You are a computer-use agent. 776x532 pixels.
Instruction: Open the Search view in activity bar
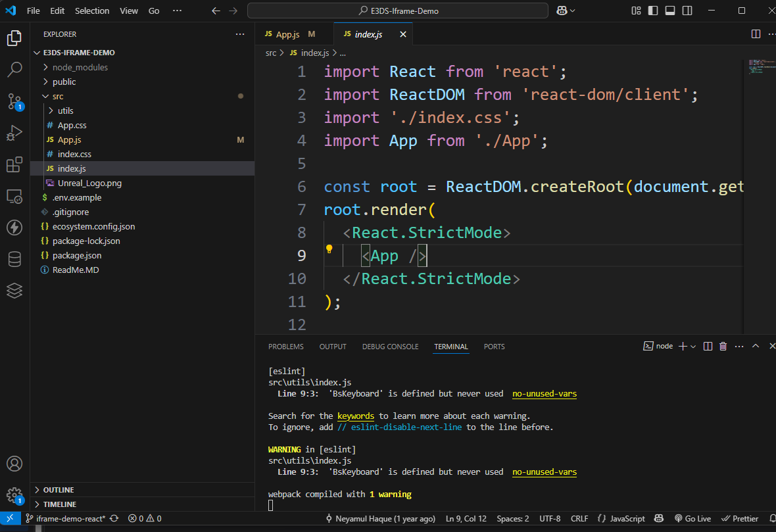tap(14, 70)
